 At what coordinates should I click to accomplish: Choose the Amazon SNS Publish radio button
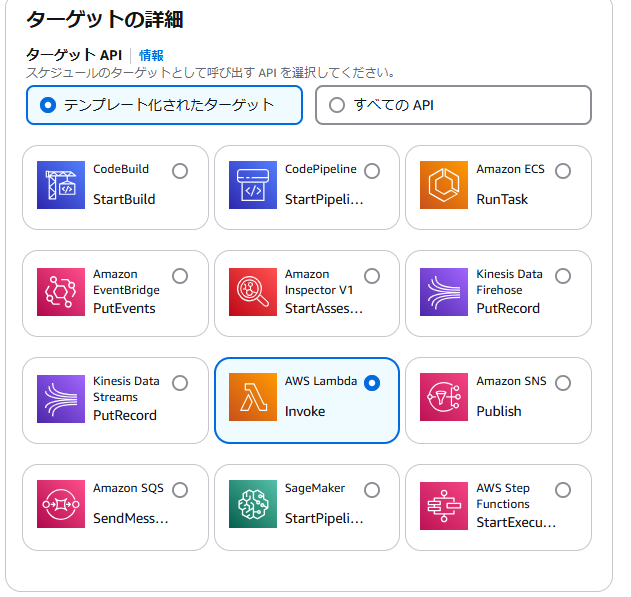pos(563,383)
